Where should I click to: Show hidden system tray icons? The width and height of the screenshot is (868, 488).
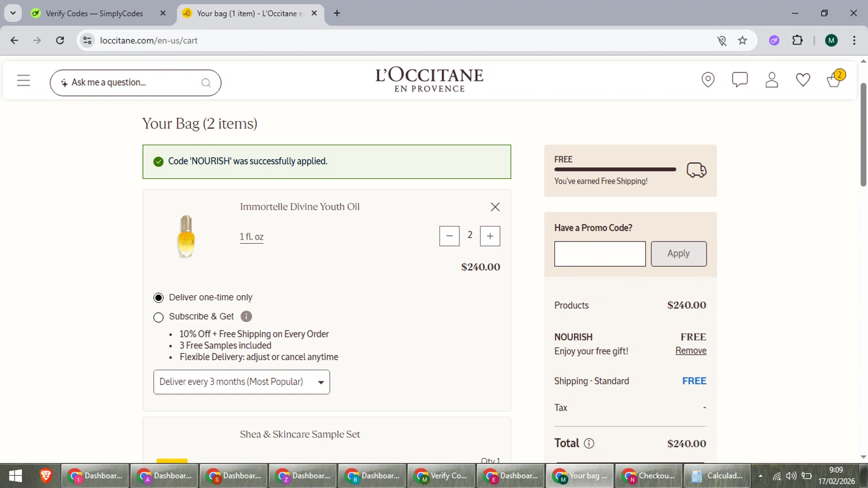(760, 476)
